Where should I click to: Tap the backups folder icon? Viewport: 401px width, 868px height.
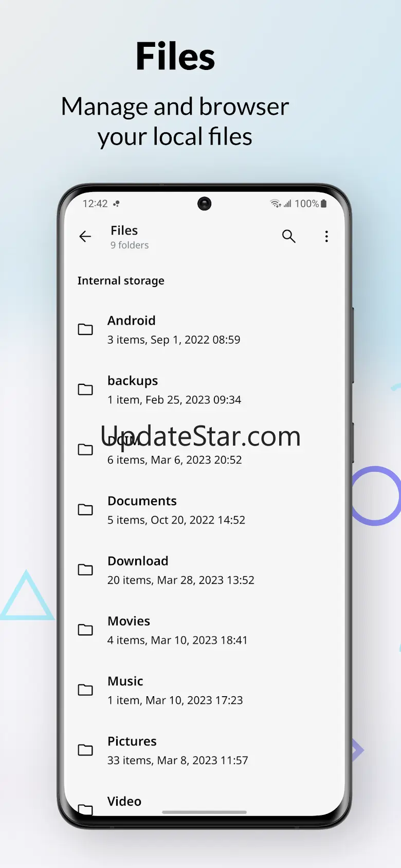click(x=85, y=389)
